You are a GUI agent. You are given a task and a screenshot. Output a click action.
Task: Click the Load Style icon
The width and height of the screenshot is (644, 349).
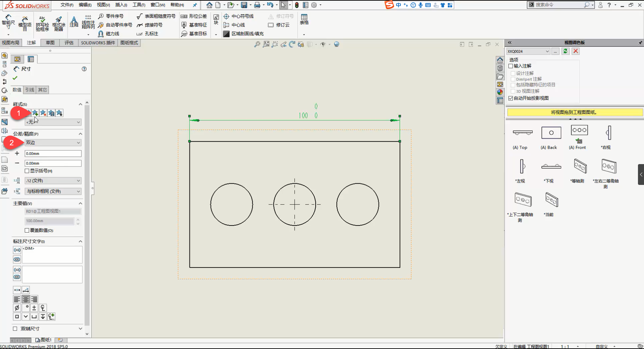pos(59,113)
